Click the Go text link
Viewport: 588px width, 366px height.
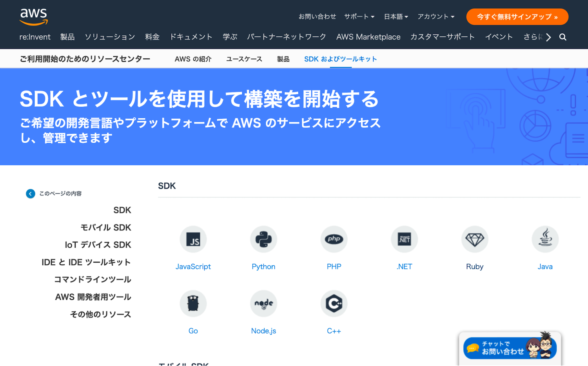193,331
